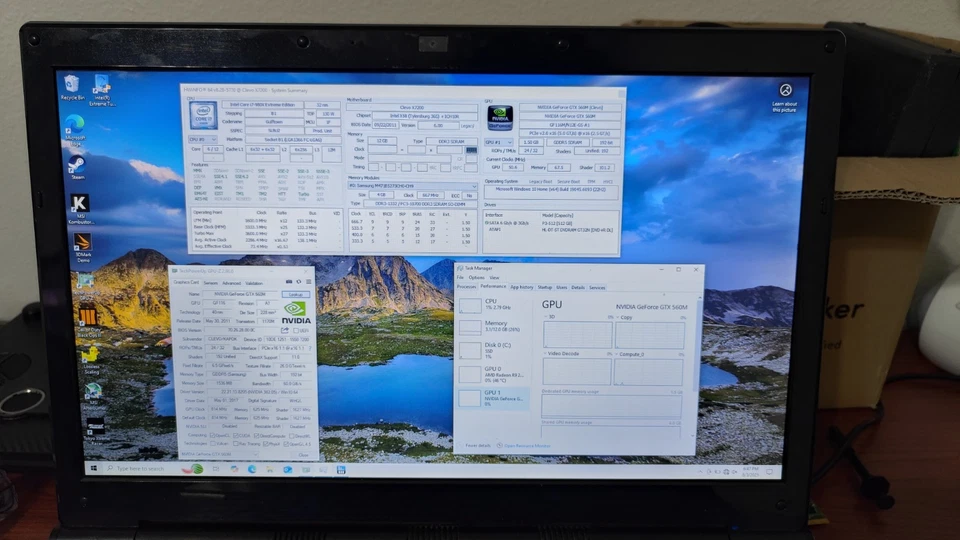Click the NVIDIA GeForce logo in HWiNFO
The height and width of the screenshot is (540, 960).
point(500,118)
